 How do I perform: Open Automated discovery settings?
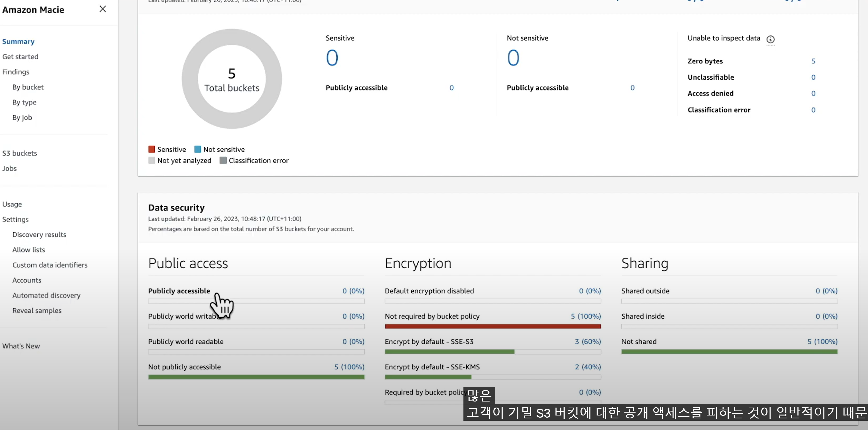point(46,295)
